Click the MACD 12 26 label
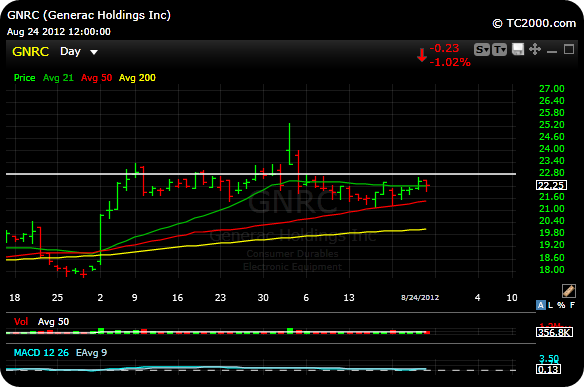This screenshot has height=387, width=584. click(x=41, y=352)
